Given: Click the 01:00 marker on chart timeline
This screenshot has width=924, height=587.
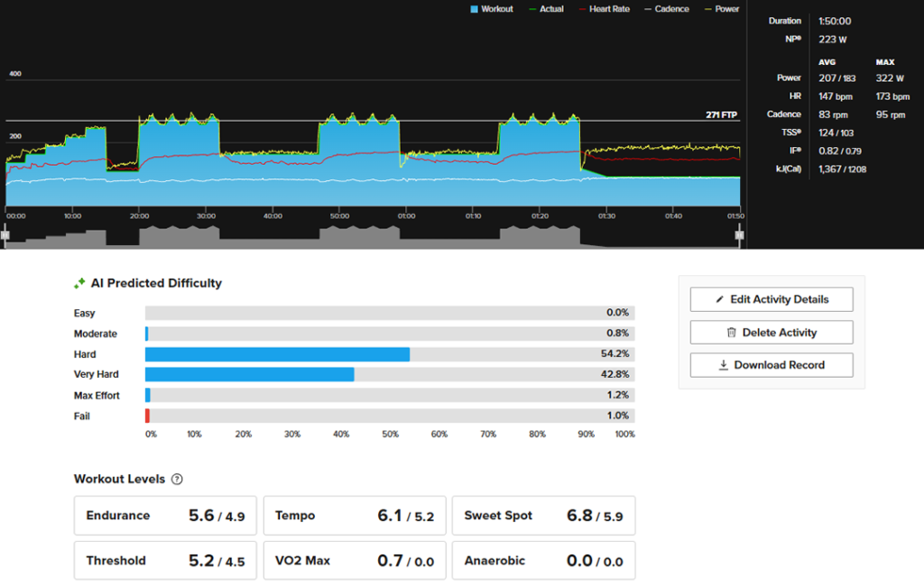Looking at the screenshot, I should click(405, 216).
